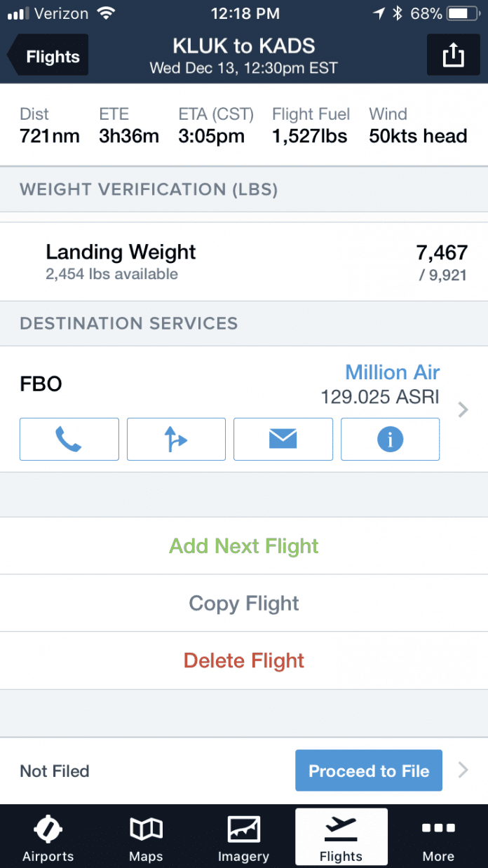Delete this flight

(x=243, y=660)
